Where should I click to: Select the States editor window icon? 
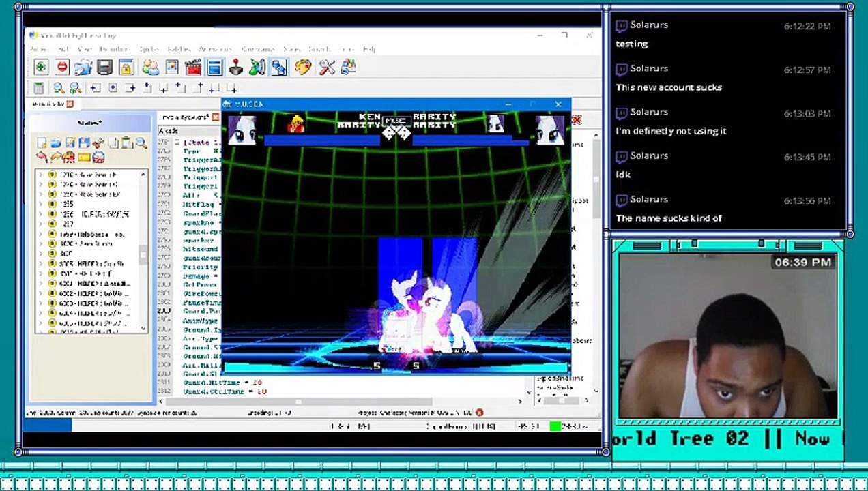(215, 67)
